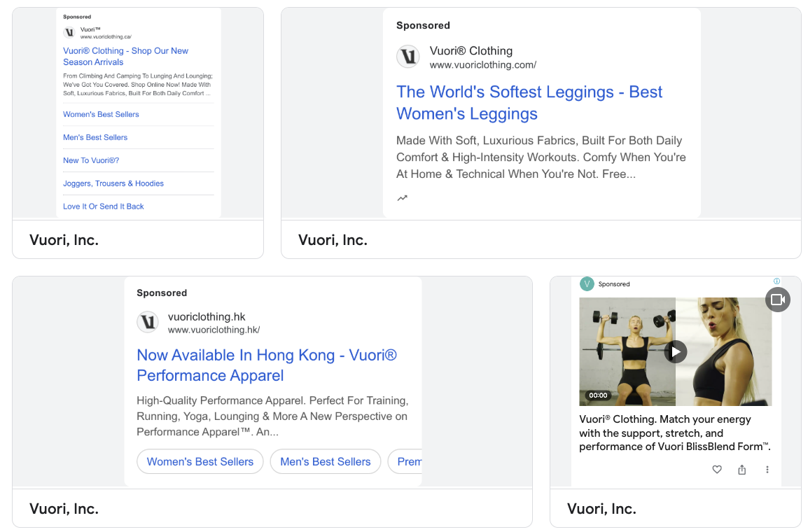Open the Love It Or Send It Back link

pyautogui.click(x=103, y=206)
